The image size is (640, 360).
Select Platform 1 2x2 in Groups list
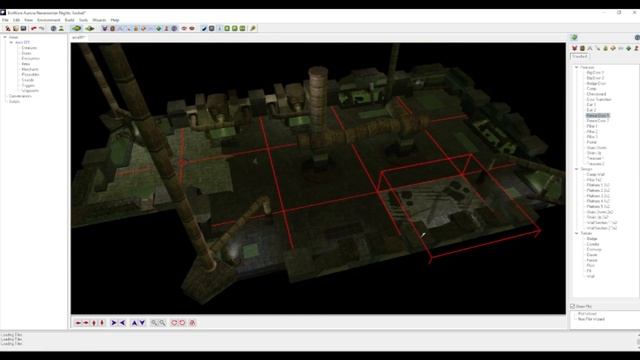click(598, 185)
